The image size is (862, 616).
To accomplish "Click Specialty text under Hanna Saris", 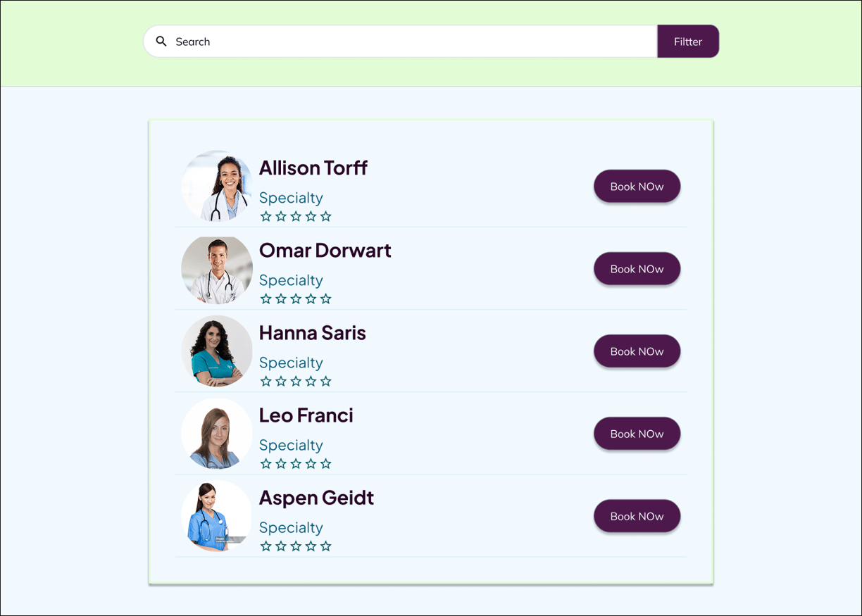I will click(291, 363).
